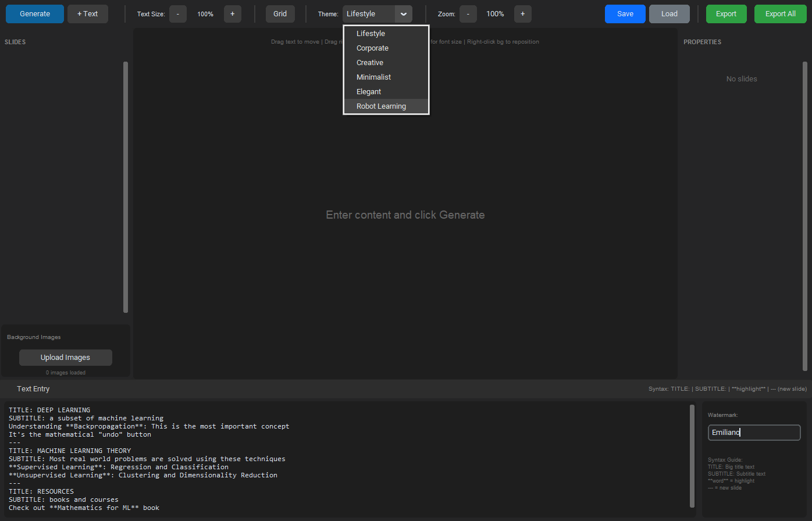Toggle the Grid overlay
Screen dimensions: 812x521
point(280,13)
